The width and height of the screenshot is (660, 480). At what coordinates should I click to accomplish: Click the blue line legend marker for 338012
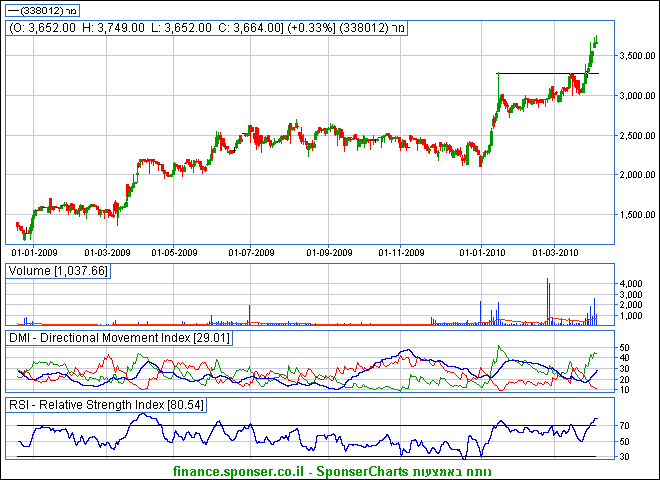click(12, 10)
